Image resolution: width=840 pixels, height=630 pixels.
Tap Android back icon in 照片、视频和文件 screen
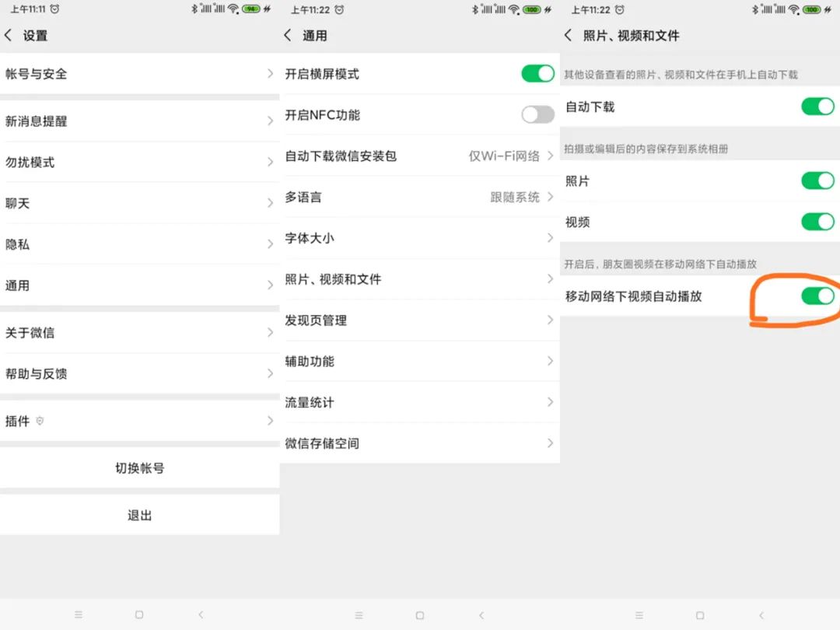(x=761, y=615)
